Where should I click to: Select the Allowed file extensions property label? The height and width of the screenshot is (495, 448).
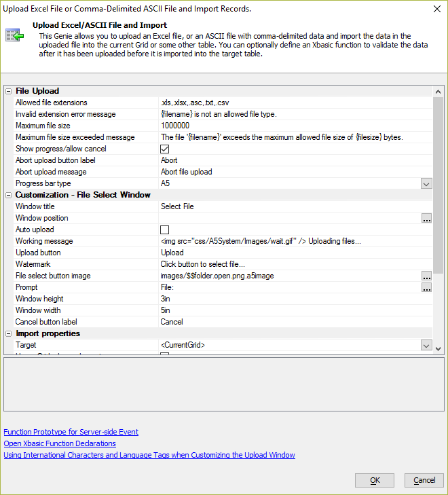[x=52, y=103]
